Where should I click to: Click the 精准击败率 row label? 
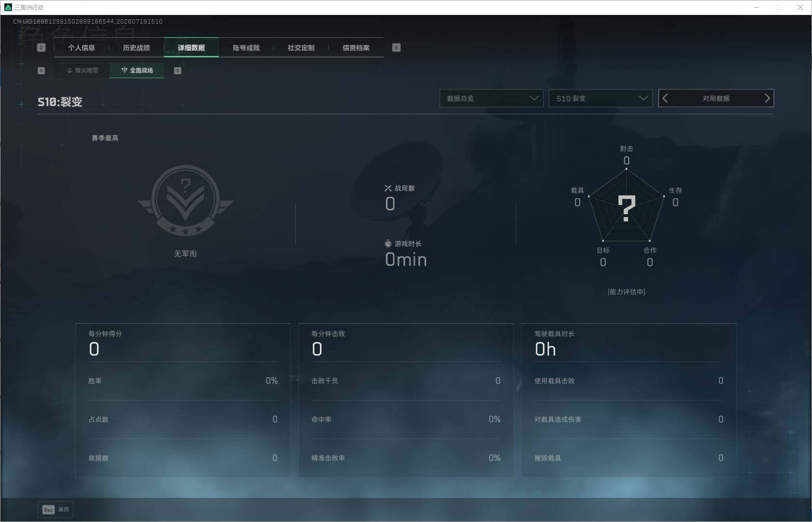[x=328, y=458]
